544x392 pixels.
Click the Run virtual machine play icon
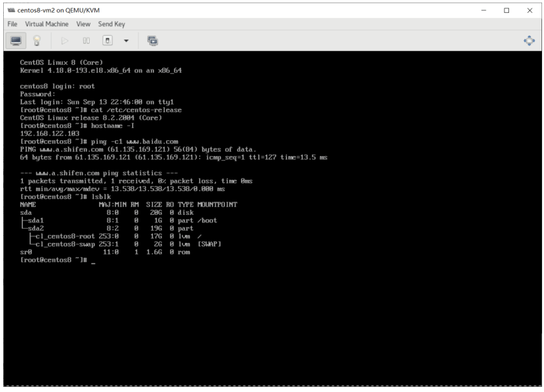[x=64, y=41]
